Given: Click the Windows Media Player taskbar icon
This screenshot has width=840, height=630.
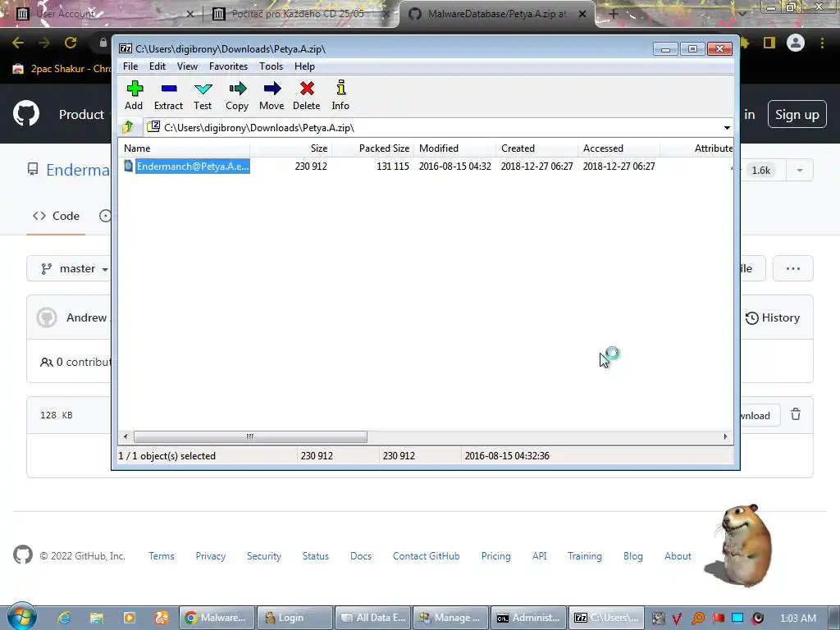Looking at the screenshot, I should pyautogui.click(x=129, y=618).
